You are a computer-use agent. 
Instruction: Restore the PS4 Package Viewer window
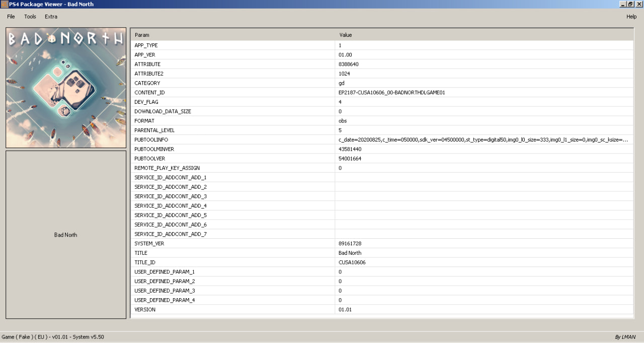click(630, 4)
